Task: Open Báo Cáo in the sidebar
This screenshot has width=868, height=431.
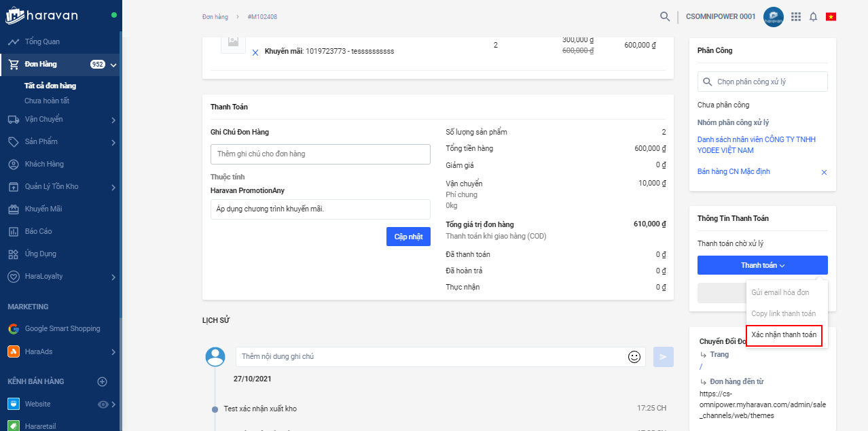Action: [38, 232]
